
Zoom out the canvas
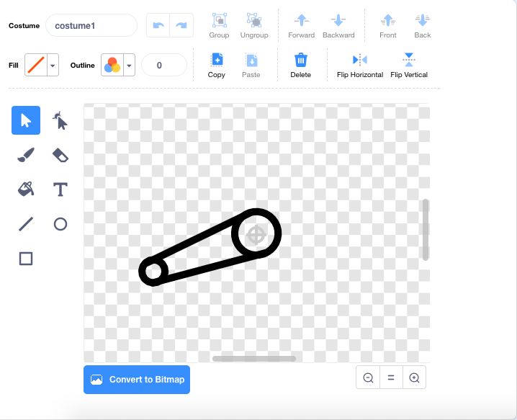point(368,377)
